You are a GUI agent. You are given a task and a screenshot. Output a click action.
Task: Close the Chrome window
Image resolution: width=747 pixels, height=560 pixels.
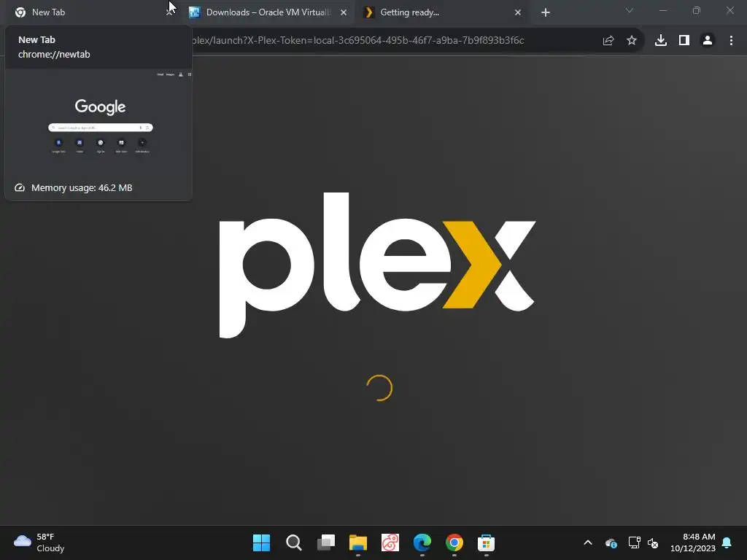coord(729,10)
